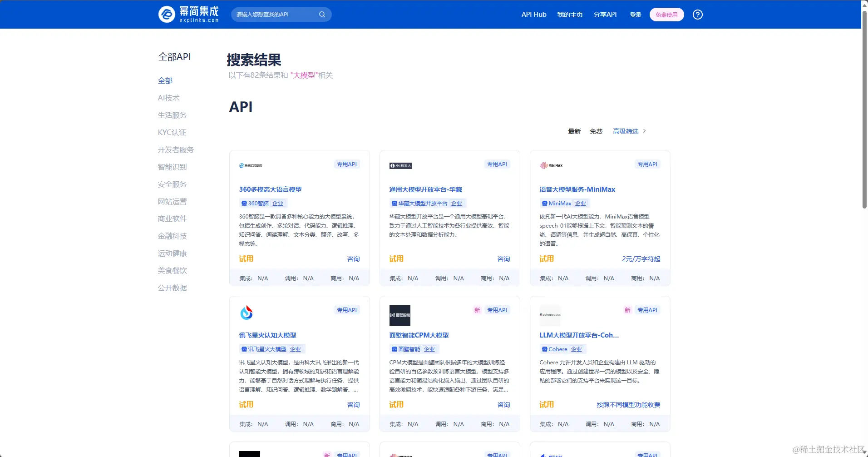Click the store icon beside Cohere tag
Viewport: 868px width, 457px height.
click(x=544, y=349)
